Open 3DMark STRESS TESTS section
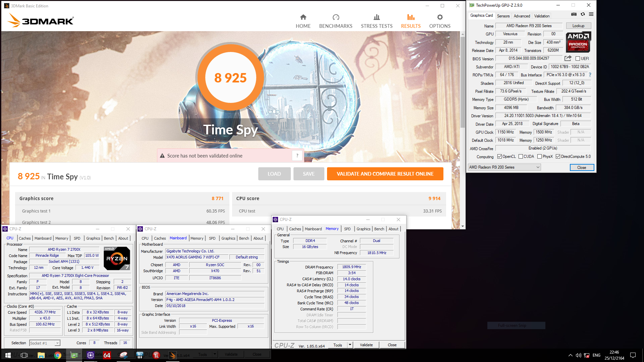 point(377,21)
